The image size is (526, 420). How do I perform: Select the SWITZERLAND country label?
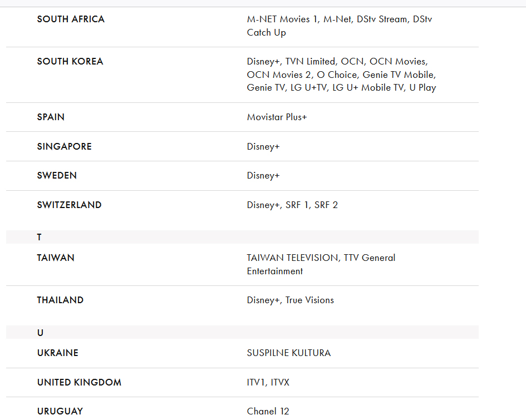point(69,205)
